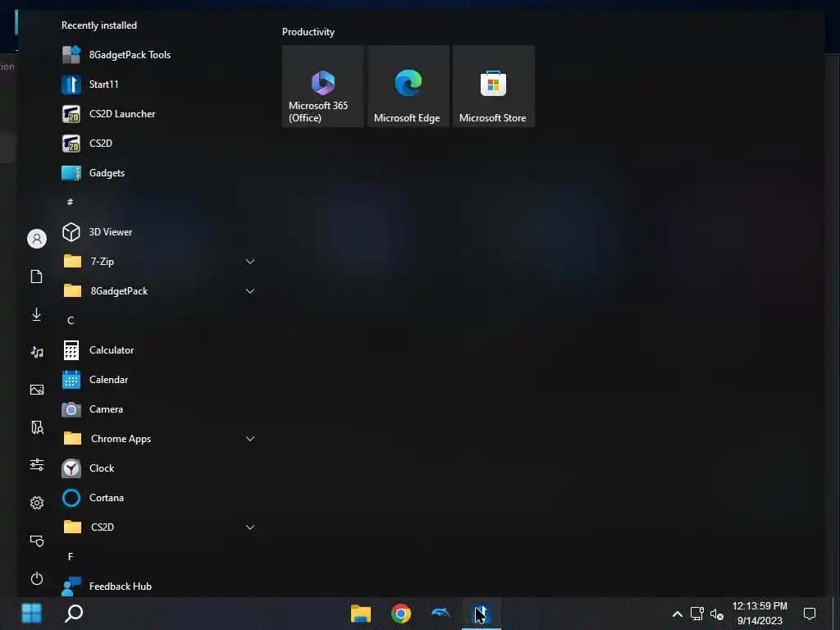Launch Cortana
Image resolution: width=840 pixels, height=630 pixels.
[158, 498]
